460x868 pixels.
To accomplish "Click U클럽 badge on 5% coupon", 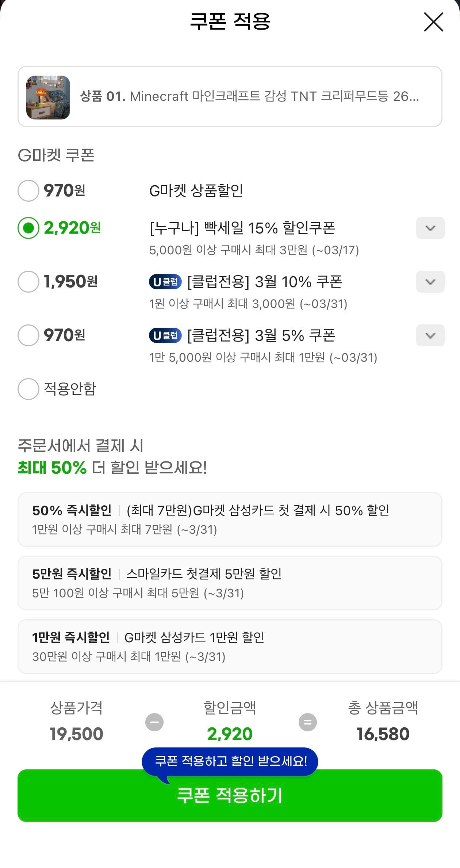I will [165, 335].
